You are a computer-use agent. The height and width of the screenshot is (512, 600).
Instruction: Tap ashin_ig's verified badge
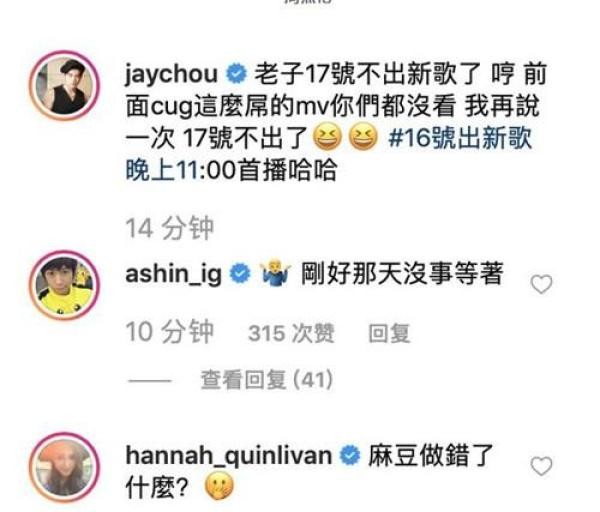pos(240,274)
